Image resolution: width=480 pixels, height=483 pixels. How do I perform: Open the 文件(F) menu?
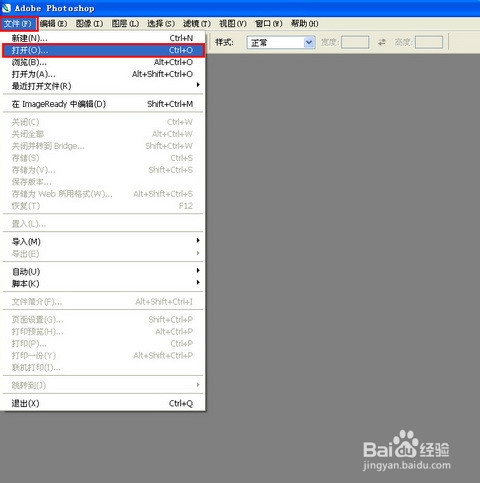pyautogui.click(x=18, y=24)
